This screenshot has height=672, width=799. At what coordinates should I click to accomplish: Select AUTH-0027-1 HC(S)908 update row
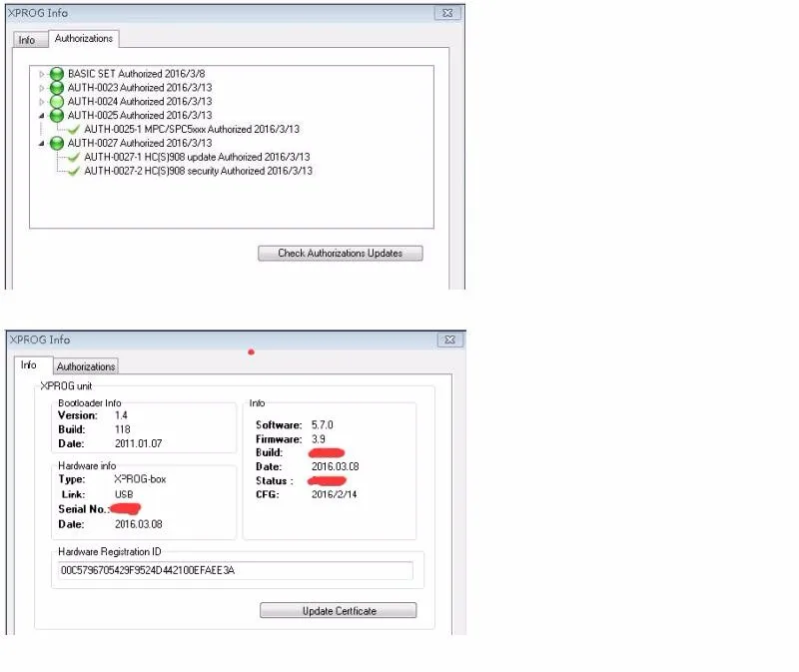(x=197, y=157)
